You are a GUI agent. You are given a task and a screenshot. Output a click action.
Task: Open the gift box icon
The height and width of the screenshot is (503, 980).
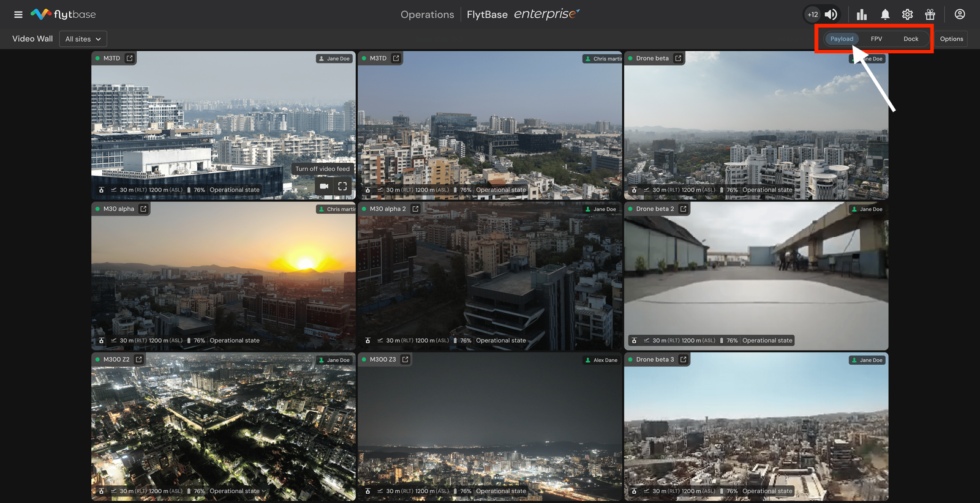click(x=930, y=14)
